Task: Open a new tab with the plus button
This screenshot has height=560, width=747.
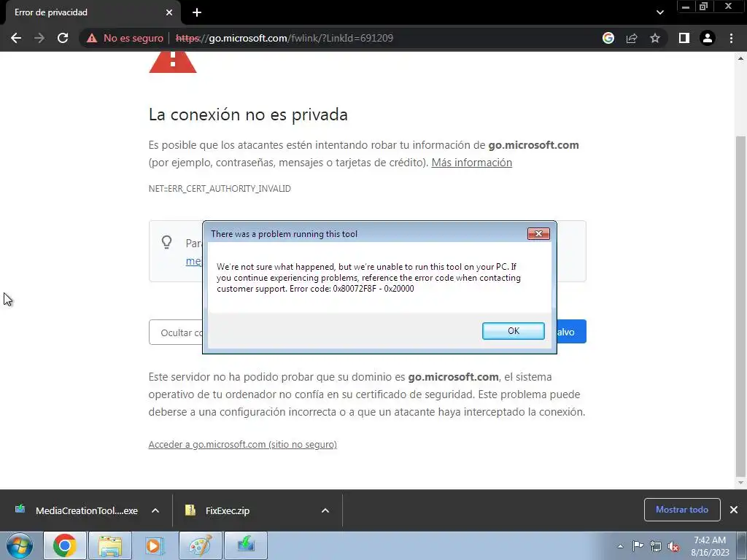Action: (x=197, y=12)
